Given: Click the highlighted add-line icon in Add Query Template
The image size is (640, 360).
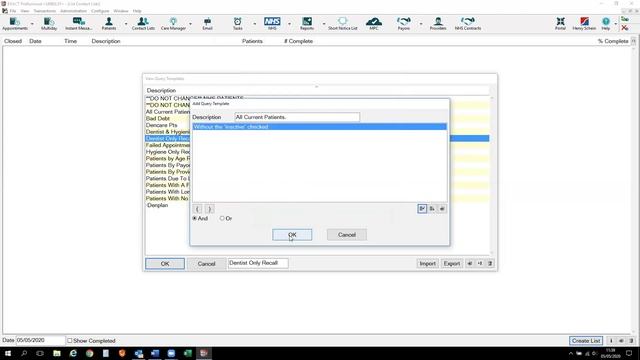Looking at the screenshot, I should (422, 209).
